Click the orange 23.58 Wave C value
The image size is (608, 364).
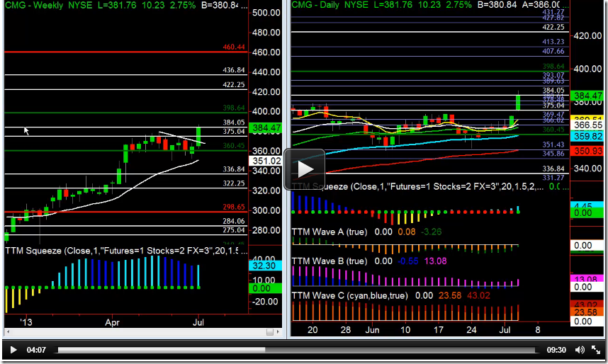click(450, 296)
